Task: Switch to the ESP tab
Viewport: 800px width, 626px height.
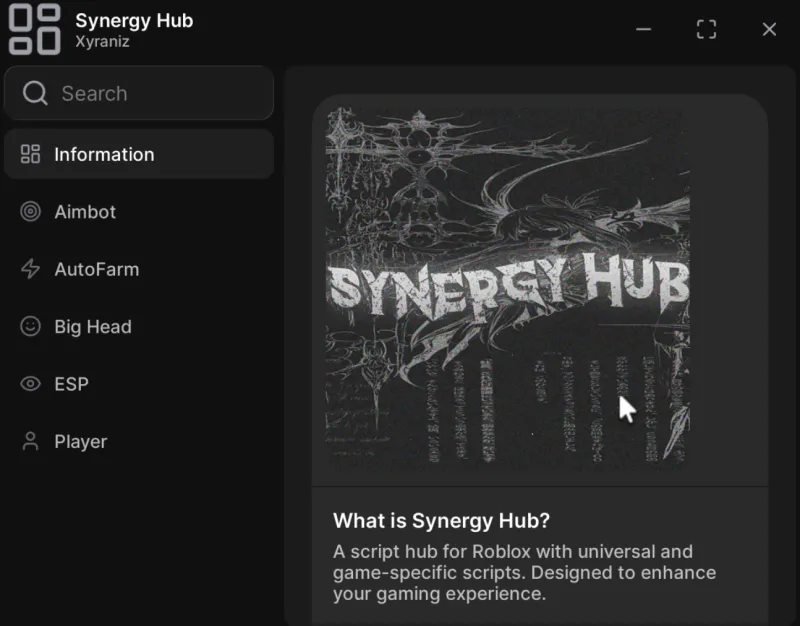Action: (x=75, y=384)
